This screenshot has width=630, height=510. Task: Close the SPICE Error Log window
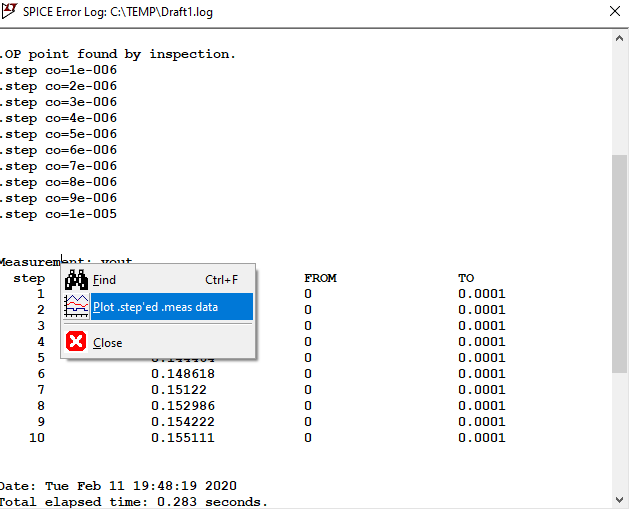[x=614, y=12]
